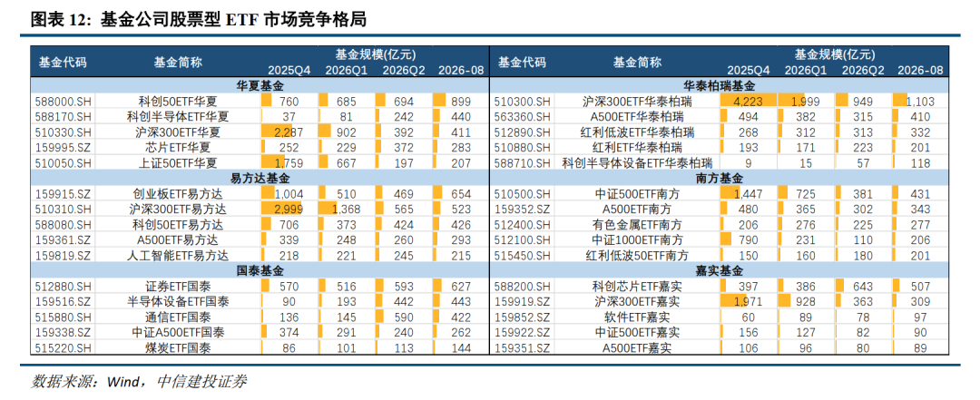Click the right 基金规模(亿元) header

tap(835, 54)
